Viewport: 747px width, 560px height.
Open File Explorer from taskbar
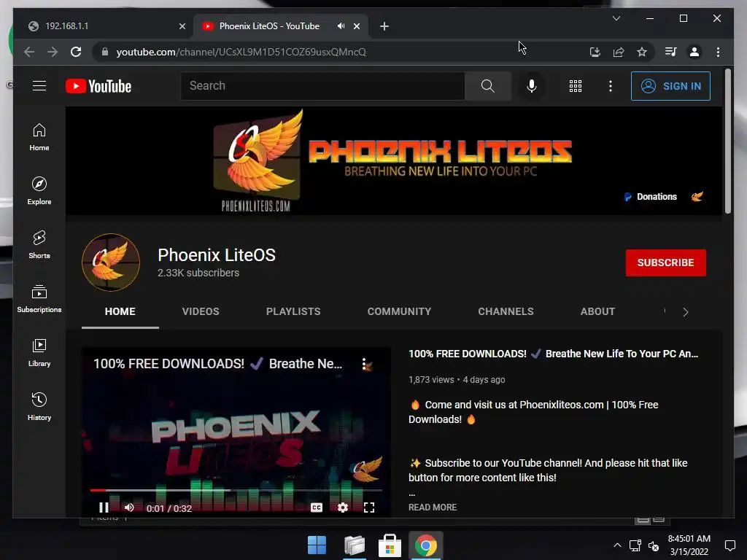coord(354,545)
